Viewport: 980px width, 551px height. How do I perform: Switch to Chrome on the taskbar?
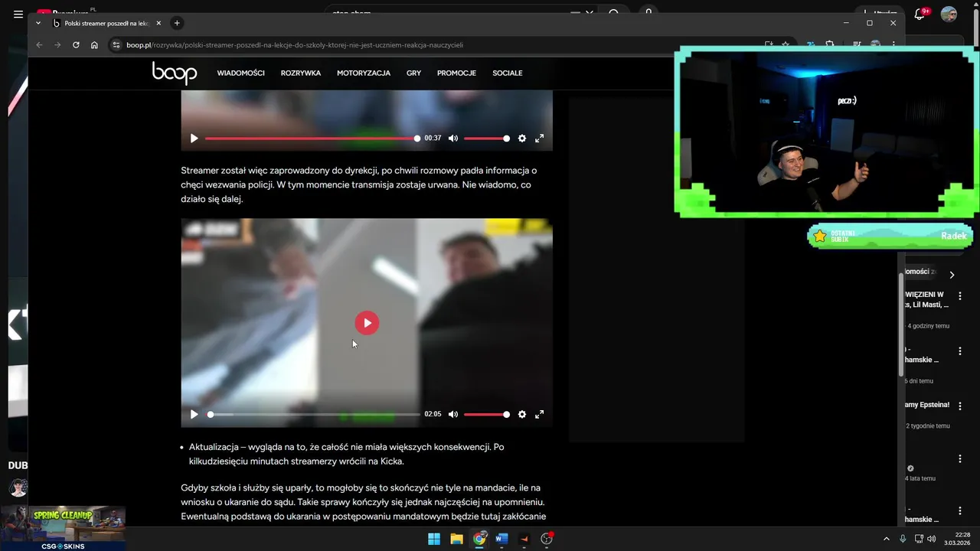click(479, 539)
